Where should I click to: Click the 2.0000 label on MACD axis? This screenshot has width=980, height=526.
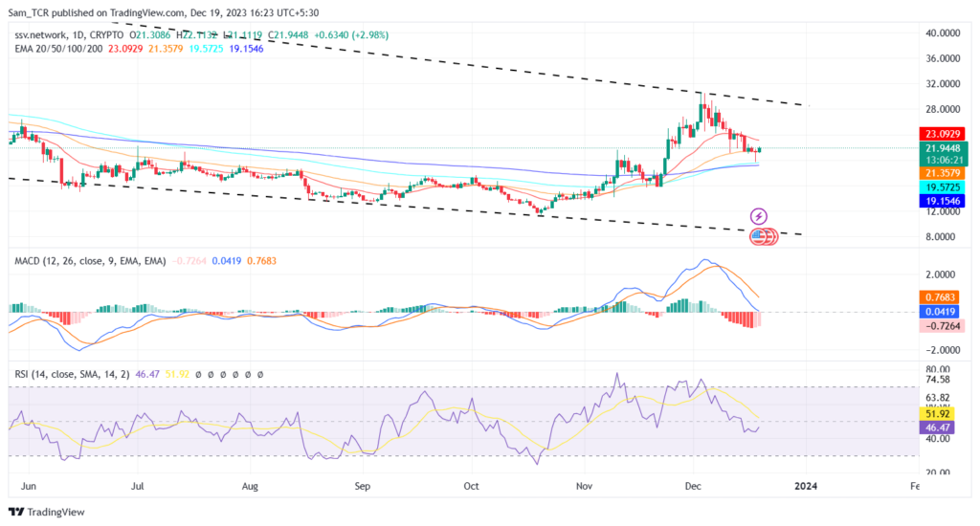pyautogui.click(x=940, y=274)
